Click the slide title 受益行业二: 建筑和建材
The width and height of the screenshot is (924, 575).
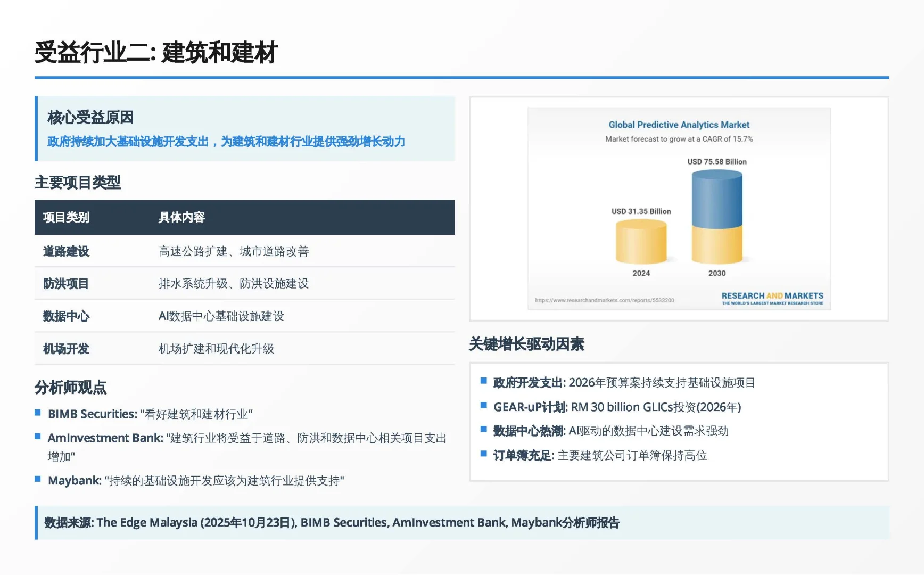click(x=156, y=53)
